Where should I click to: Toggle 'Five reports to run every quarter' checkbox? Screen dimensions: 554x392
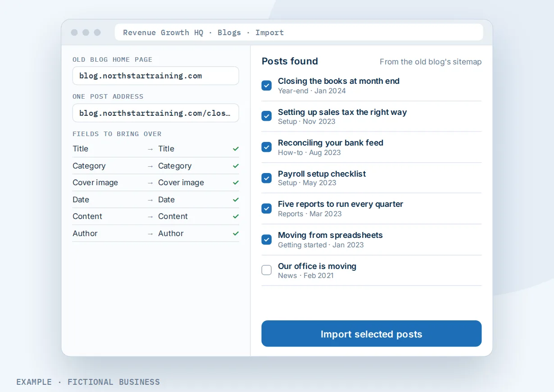tap(267, 209)
